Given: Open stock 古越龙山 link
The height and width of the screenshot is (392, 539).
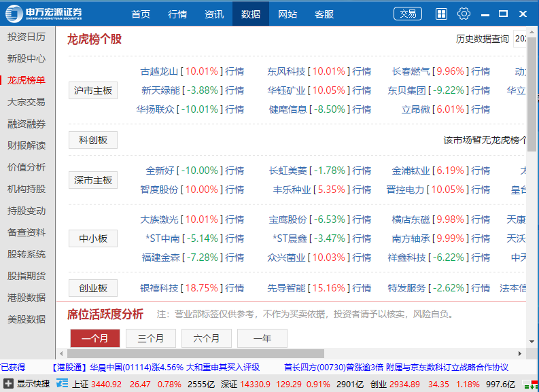Looking at the screenshot, I should pos(159,71).
